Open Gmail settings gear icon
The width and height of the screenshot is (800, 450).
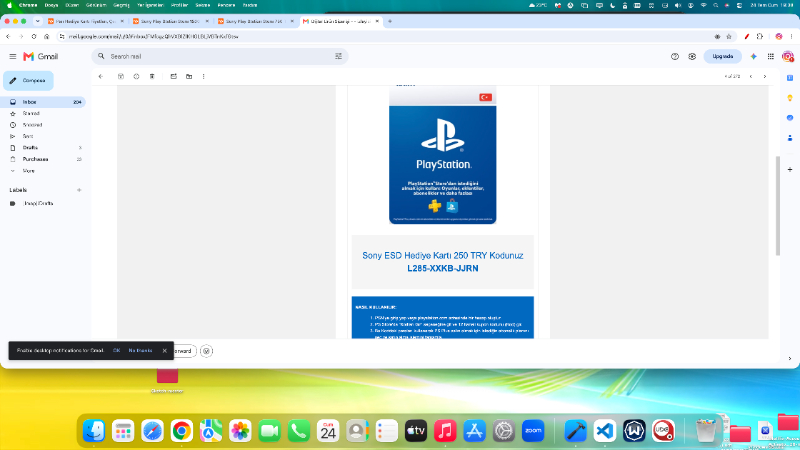coord(692,57)
